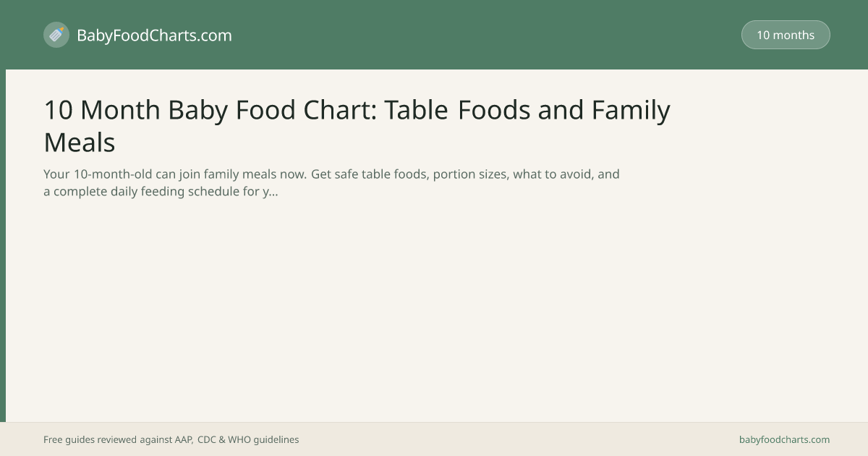The height and width of the screenshot is (456, 868).
Task: Click the green vertical accent bar
Action: pos(3,246)
